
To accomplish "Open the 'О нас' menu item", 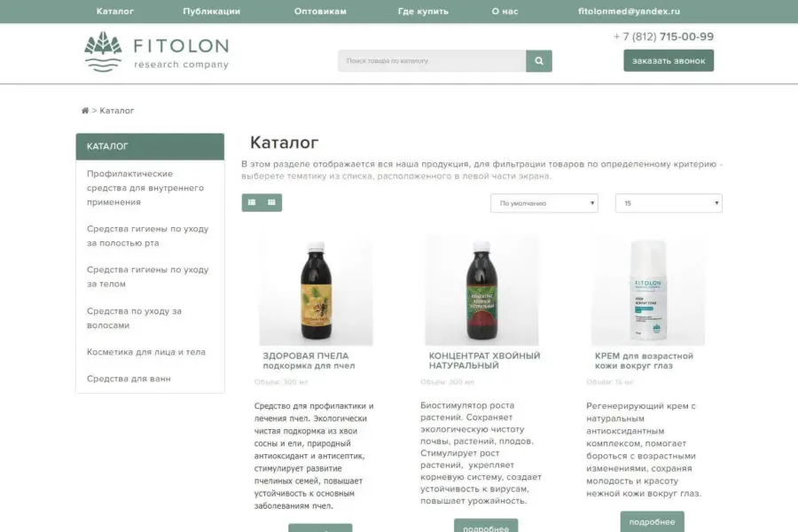I will [x=505, y=12].
